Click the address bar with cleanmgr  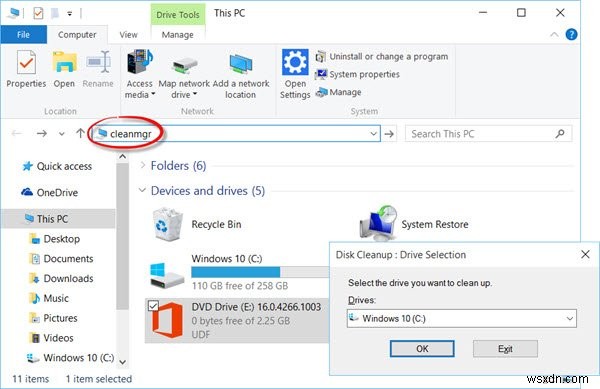pyautogui.click(x=235, y=134)
